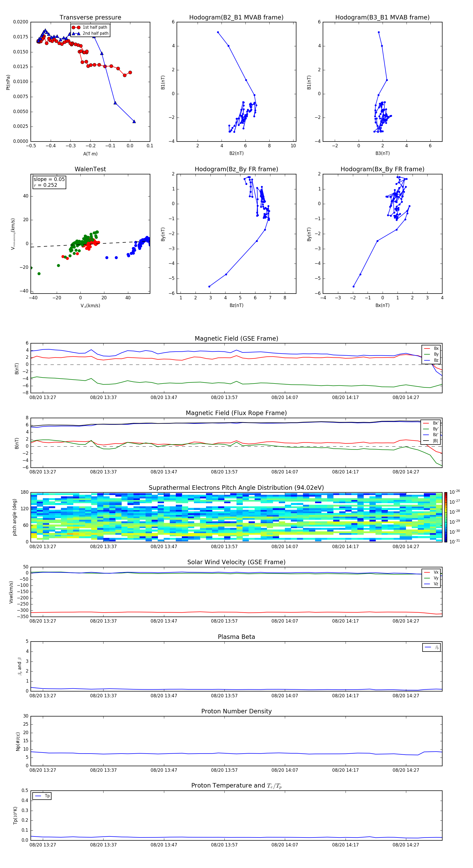Image resolution: width=473 pixels, height=868 pixels.
Task: Click the "Hodogram(B3_B1 MVAB frame)" title
Action: 382,18
